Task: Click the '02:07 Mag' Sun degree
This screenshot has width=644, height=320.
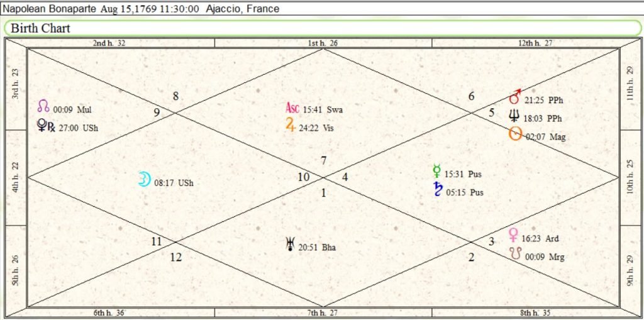Action: click(x=545, y=137)
